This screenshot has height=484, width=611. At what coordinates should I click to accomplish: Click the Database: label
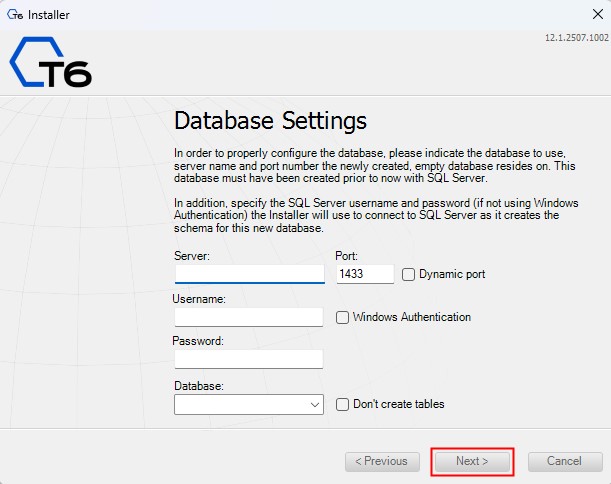pos(199,386)
